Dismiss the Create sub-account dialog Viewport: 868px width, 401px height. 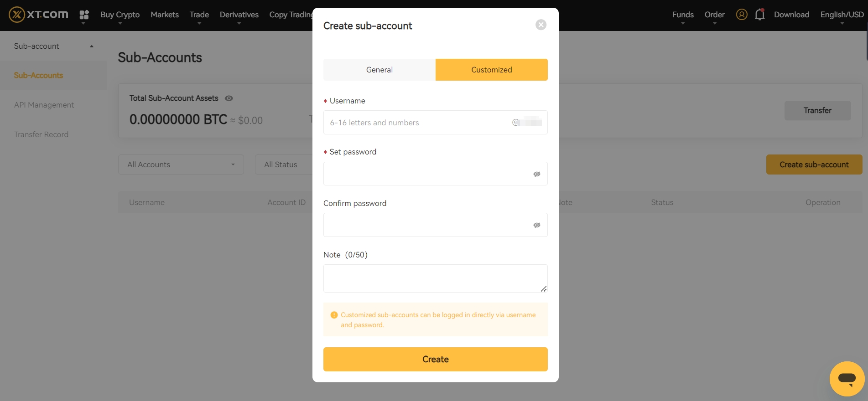[541, 25]
